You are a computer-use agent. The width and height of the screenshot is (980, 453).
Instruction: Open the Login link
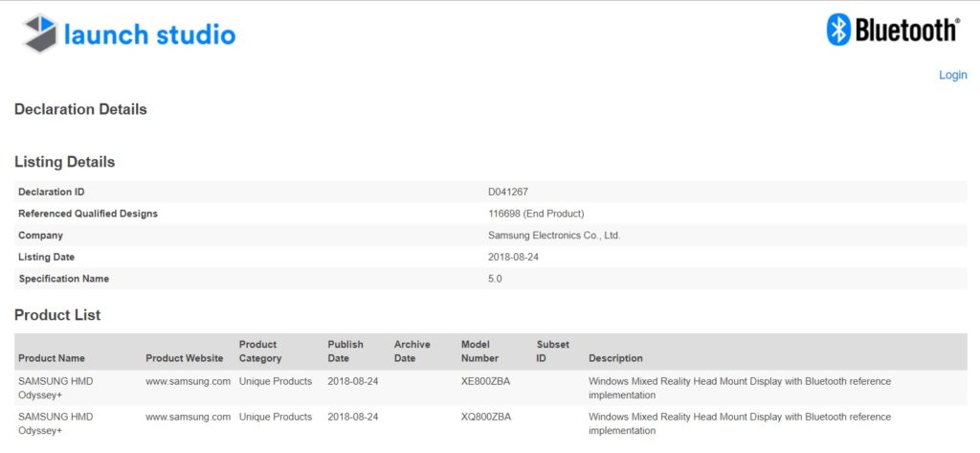952,75
